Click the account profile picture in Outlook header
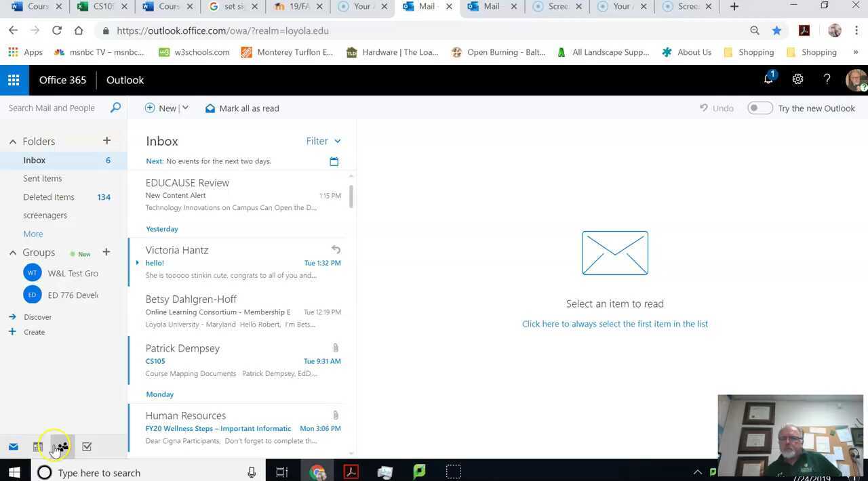This screenshot has height=481, width=868. click(x=856, y=80)
